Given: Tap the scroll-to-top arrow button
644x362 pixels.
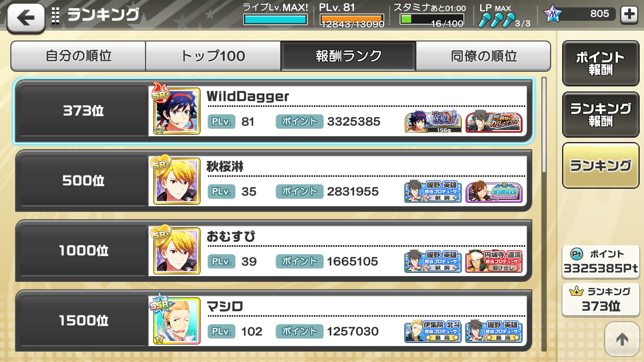Looking at the screenshot, I should [622, 339].
